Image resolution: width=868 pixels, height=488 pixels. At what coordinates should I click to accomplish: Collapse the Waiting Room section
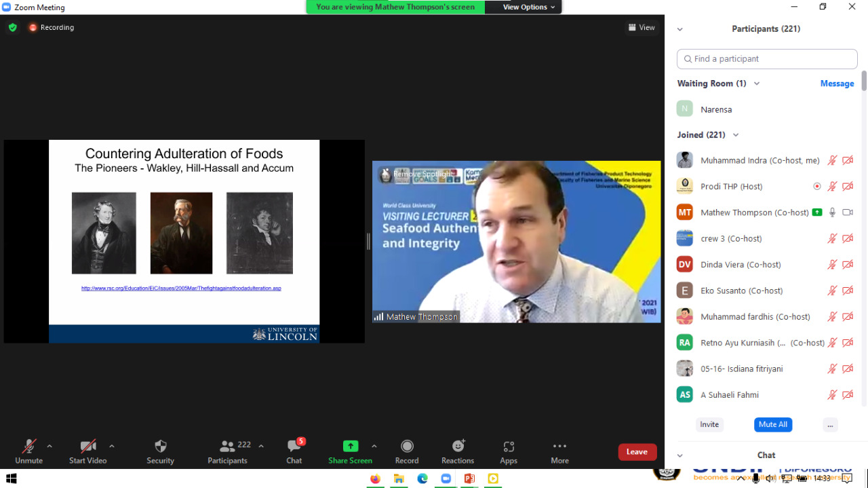pyautogui.click(x=757, y=83)
